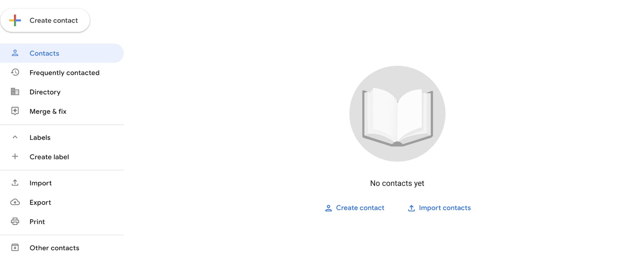The image size is (644, 273).
Task: Choose Create label in the sidebar
Action: pyautogui.click(x=62, y=156)
